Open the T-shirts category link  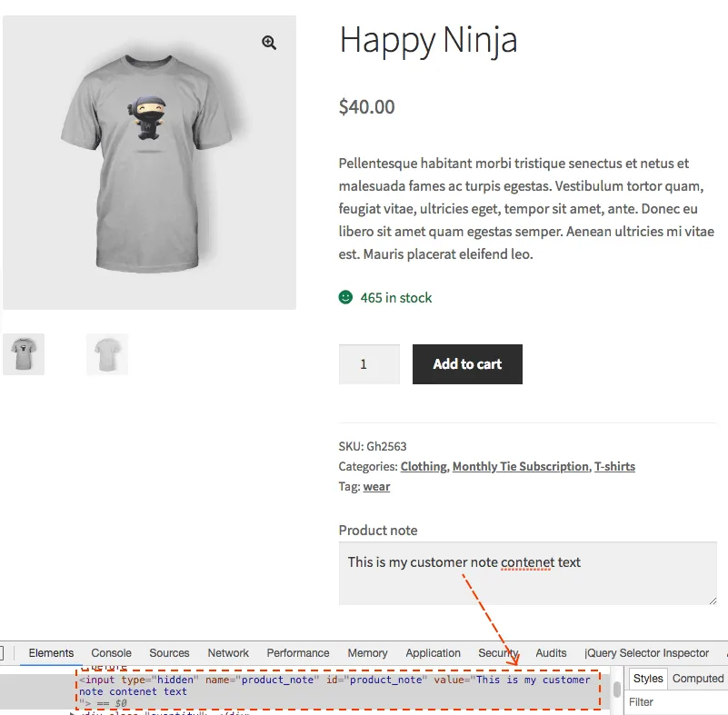(x=614, y=466)
